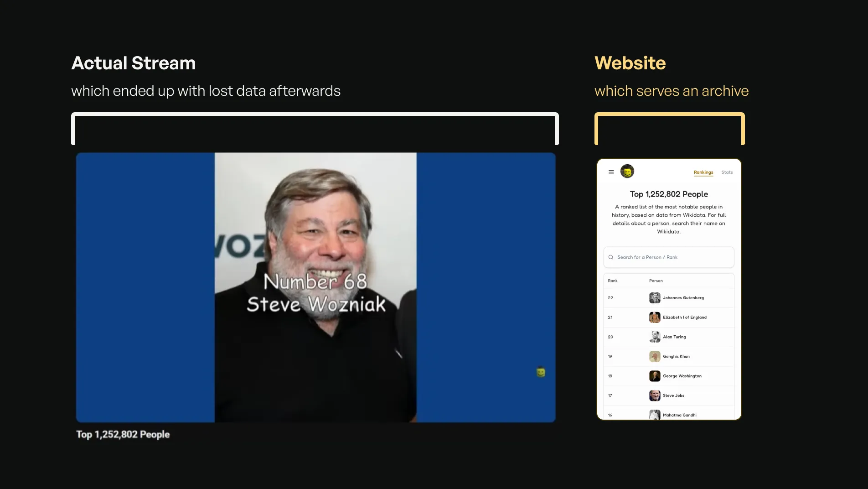Click rank number 17 in the table
Viewport: 868px width, 489px height.
click(x=610, y=396)
